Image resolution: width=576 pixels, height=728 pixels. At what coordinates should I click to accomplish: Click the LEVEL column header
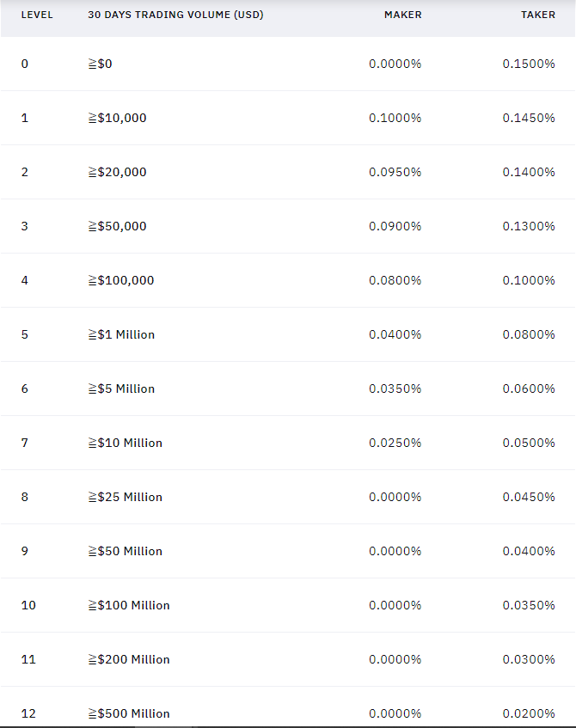[x=37, y=15]
